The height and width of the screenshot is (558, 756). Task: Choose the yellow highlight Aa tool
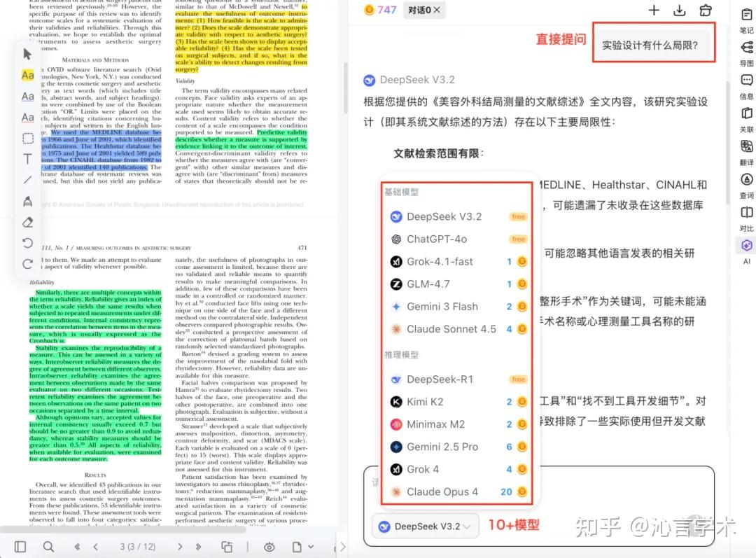(27, 75)
